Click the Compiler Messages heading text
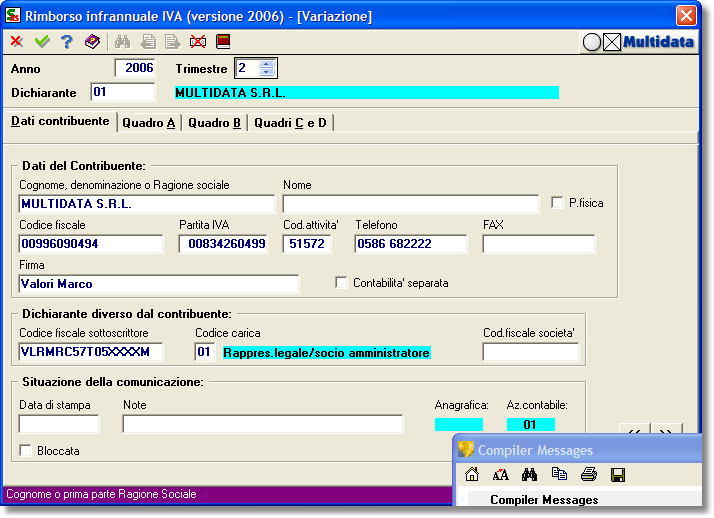Image resolution: width=714 pixels, height=518 pixels. [x=544, y=500]
